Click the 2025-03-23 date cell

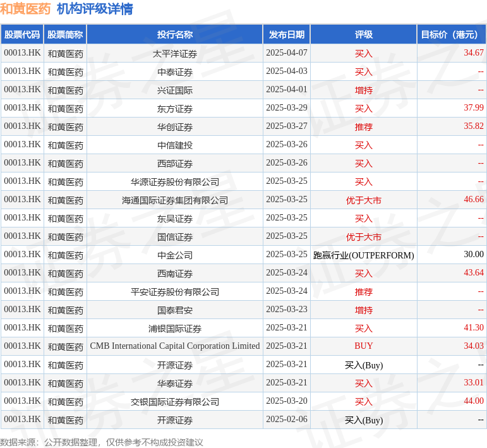pos(287,310)
